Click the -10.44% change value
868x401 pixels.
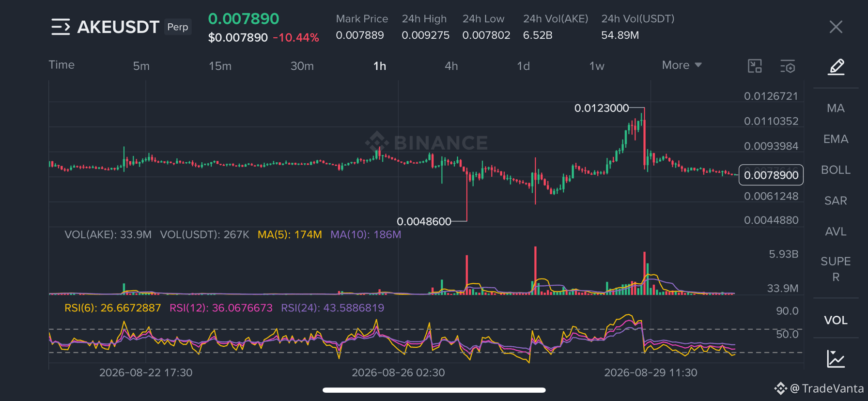[296, 38]
